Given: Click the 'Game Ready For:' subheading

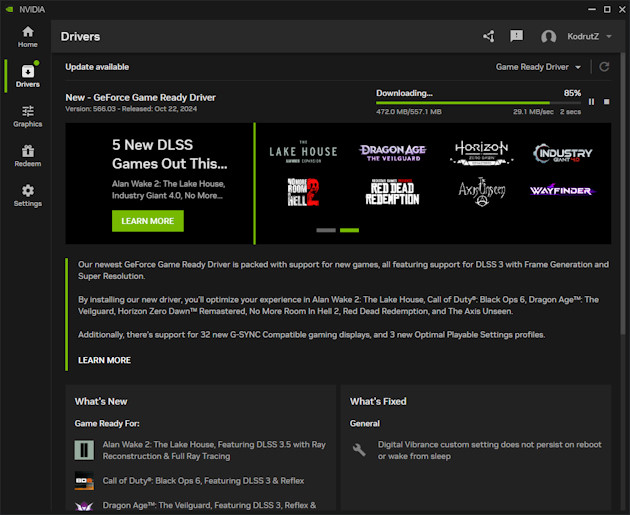Looking at the screenshot, I should tap(107, 423).
